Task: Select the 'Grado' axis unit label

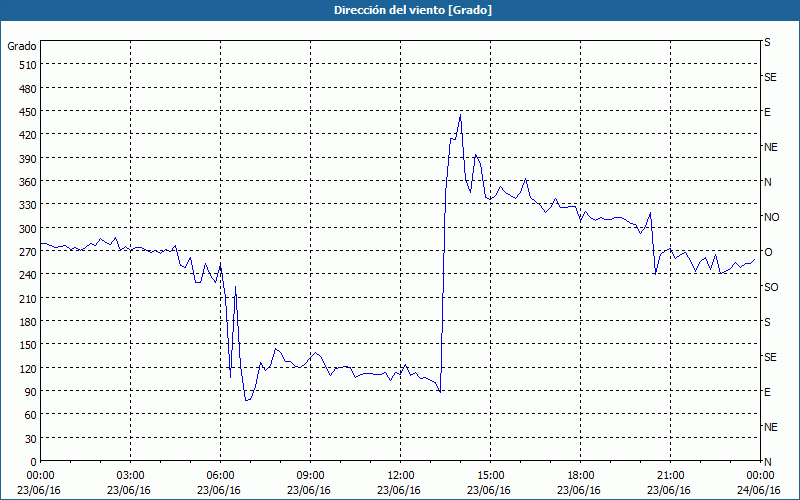Action: [x=22, y=46]
